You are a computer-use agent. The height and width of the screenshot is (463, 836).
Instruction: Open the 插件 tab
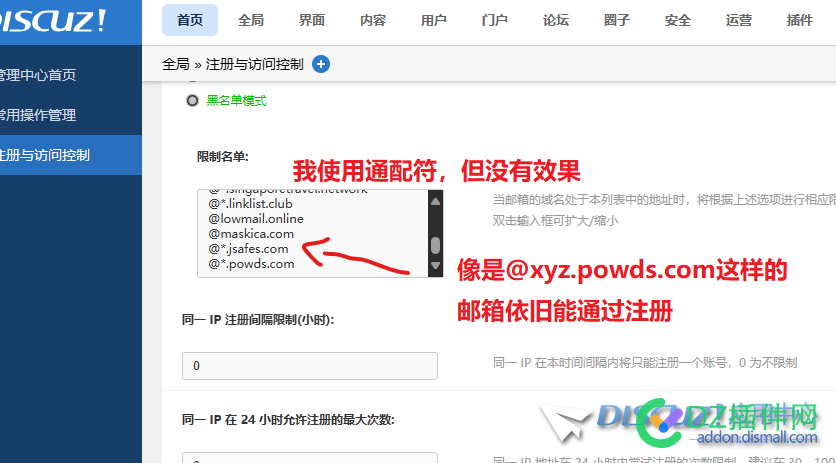coord(800,20)
